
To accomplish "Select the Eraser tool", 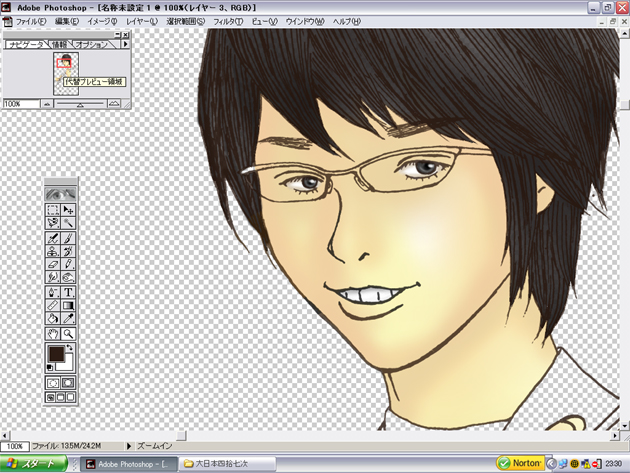I will click(53, 264).
